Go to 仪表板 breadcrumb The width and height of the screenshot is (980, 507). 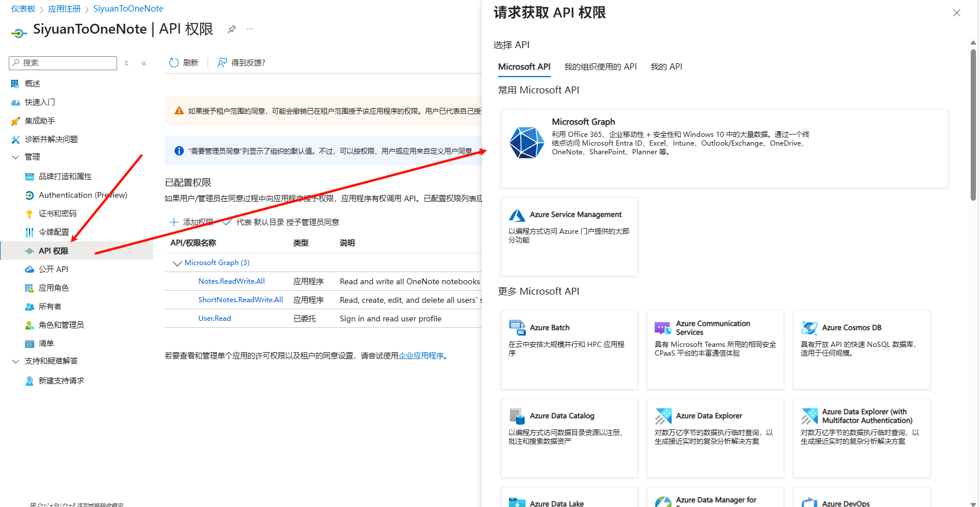click(x=23, y=9)
